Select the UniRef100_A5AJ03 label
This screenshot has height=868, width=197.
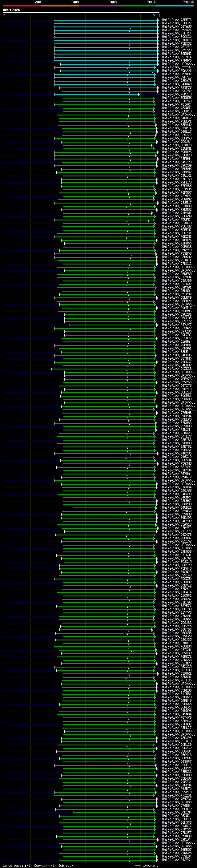point(177,71)
